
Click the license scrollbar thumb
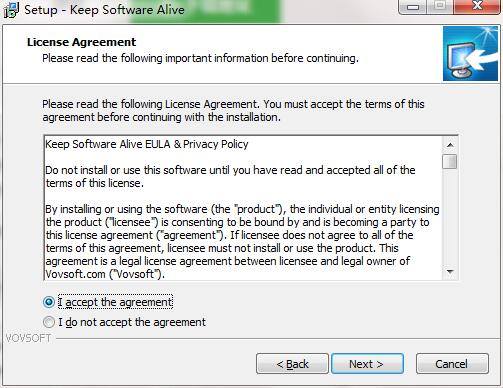coord(450,161)
